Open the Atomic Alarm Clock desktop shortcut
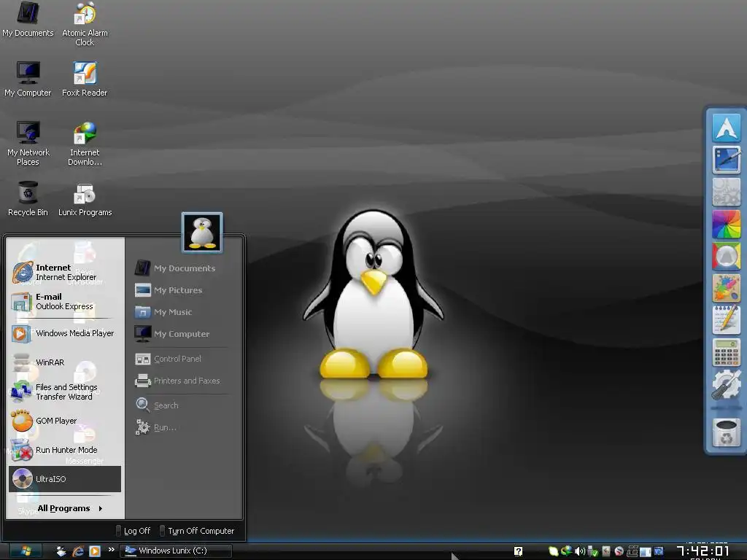The image size is (747, 560). pos(85,24)
